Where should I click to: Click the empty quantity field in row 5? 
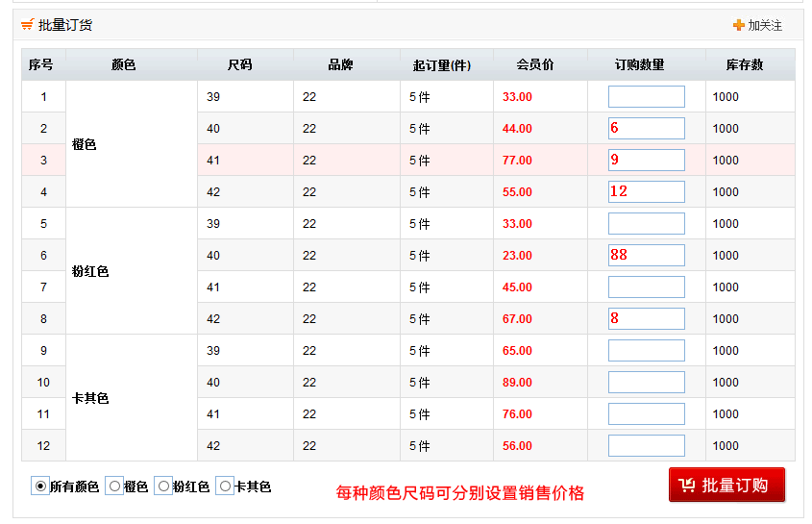click(647, 223)
